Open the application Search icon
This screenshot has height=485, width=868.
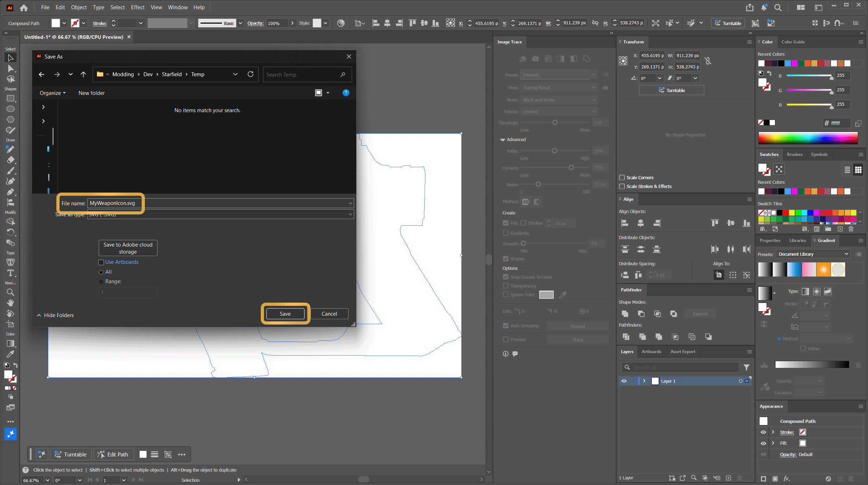778,7
